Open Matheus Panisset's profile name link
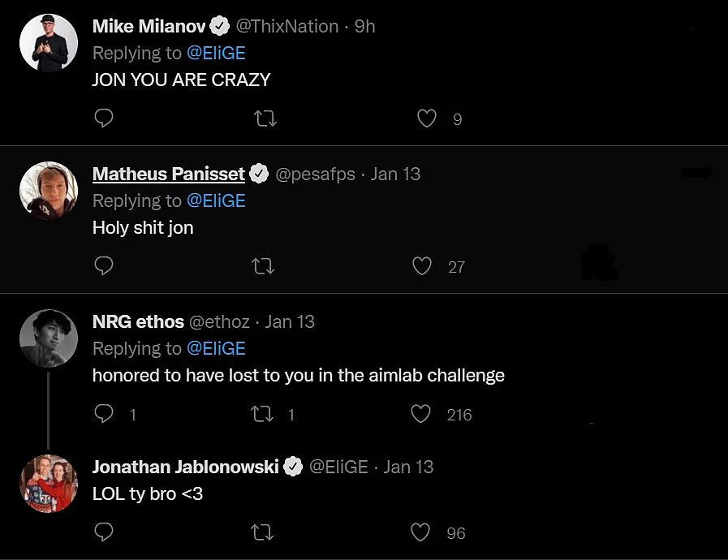 tap(169, 174)
